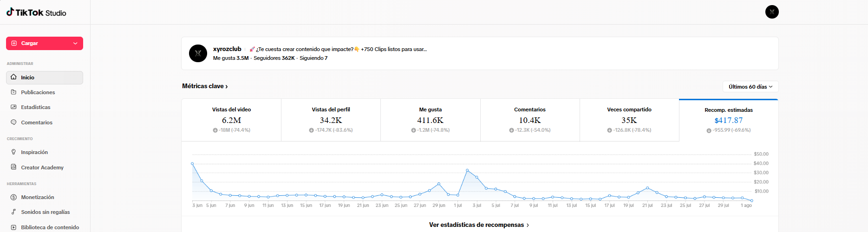Click the down-arrow icon beside -955.99 (-69.6%)
Viewport: 868px width, 232px height.
coord(709,130)
